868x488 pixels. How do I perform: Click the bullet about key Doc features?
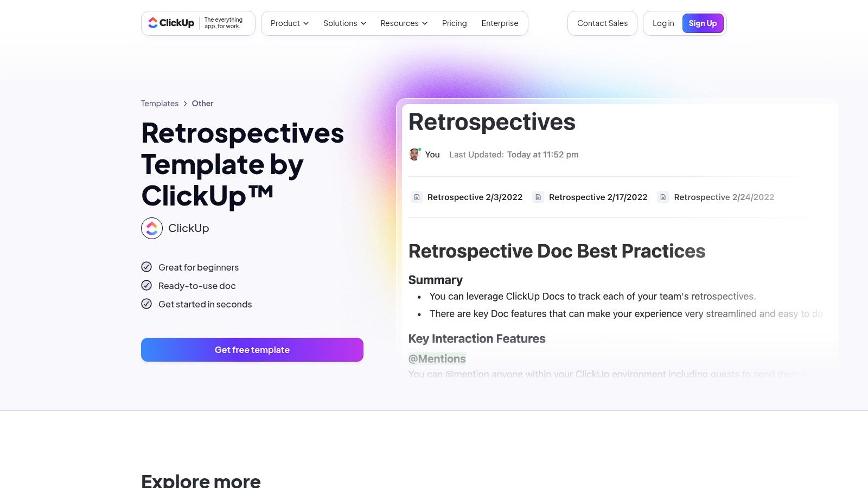[626, 314]
